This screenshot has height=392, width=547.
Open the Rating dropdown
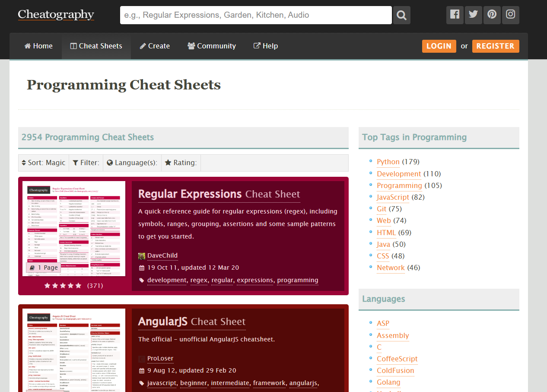tap(181, 163)
